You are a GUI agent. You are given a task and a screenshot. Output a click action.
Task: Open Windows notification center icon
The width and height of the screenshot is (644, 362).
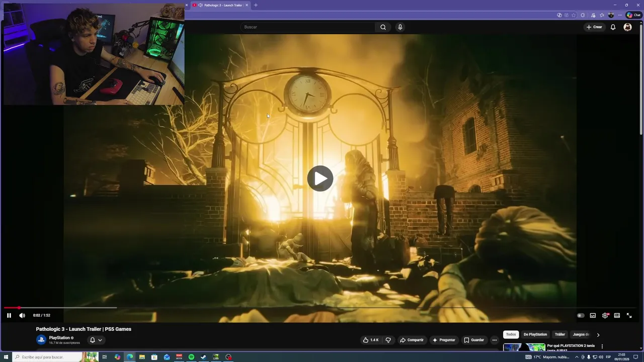(636, 357)
